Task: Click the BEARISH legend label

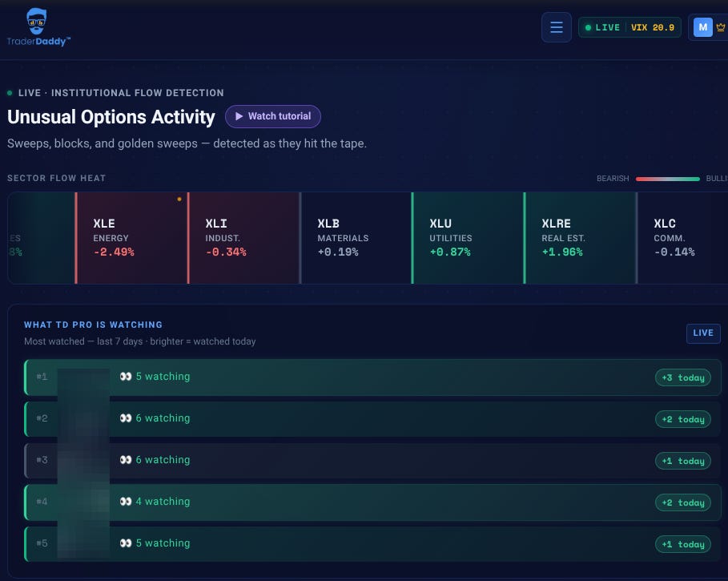Action: [x=613, y=179]
